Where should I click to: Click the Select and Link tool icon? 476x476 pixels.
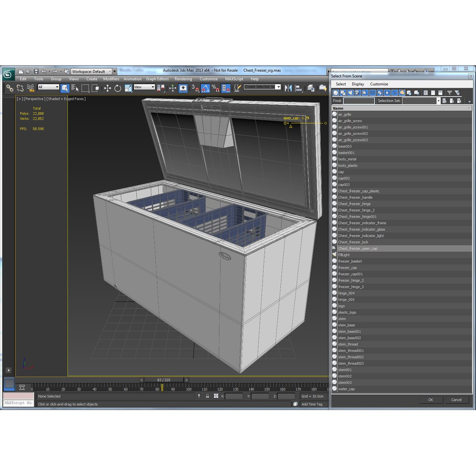(x=10, y=88)
